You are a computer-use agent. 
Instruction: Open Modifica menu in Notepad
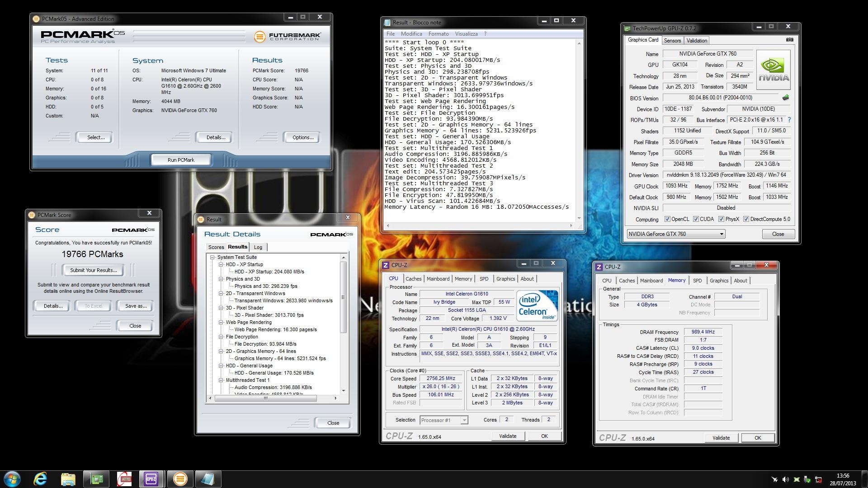[x=411, y=34]
